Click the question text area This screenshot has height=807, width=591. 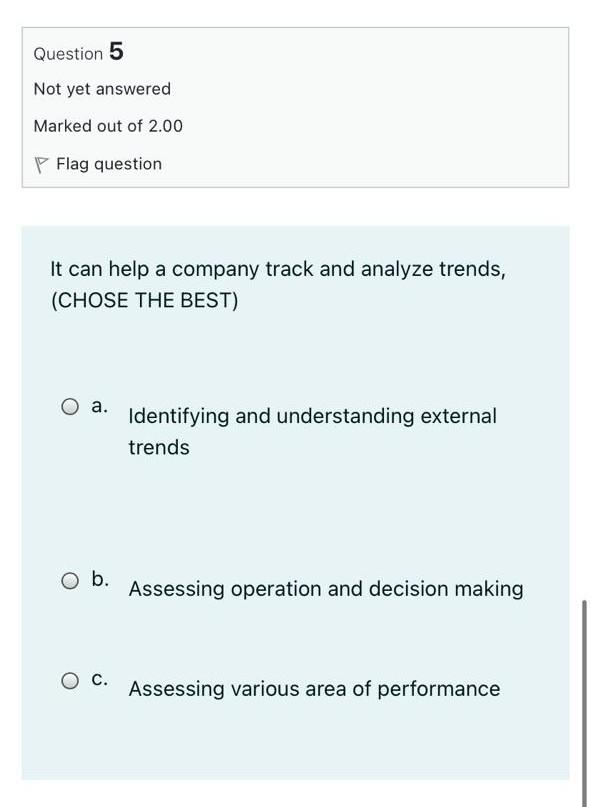(279, 283)
